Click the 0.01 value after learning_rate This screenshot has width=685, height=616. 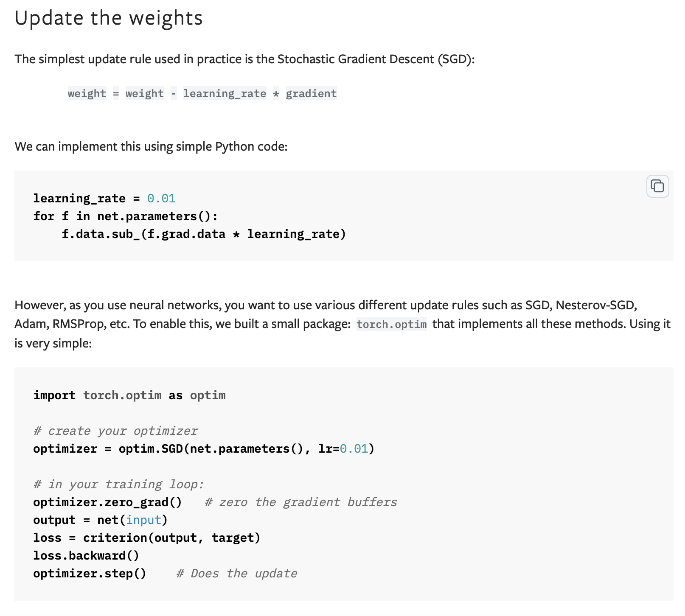161,199
